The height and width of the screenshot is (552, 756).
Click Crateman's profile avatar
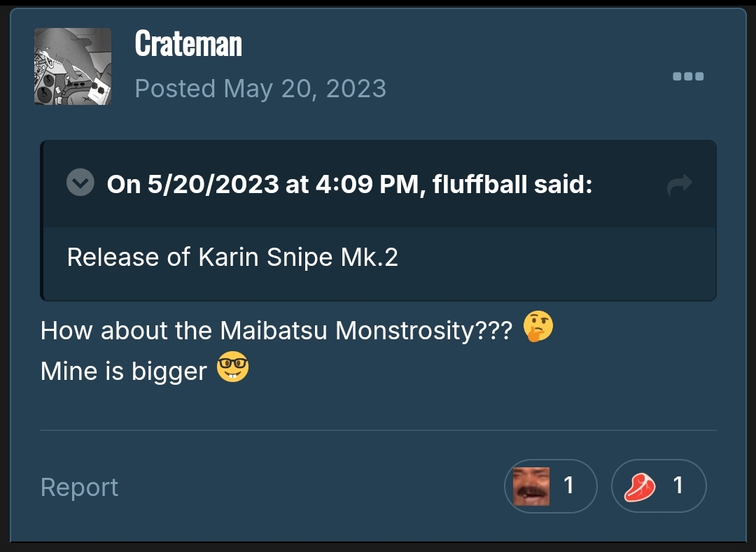point(73,66)
